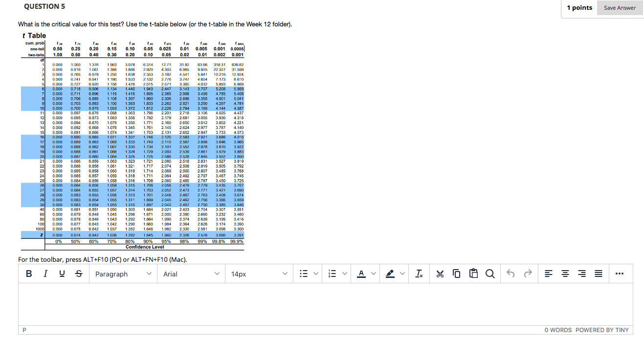
Task: Clear formatting from selected text
Action: [x=420, y=274]
